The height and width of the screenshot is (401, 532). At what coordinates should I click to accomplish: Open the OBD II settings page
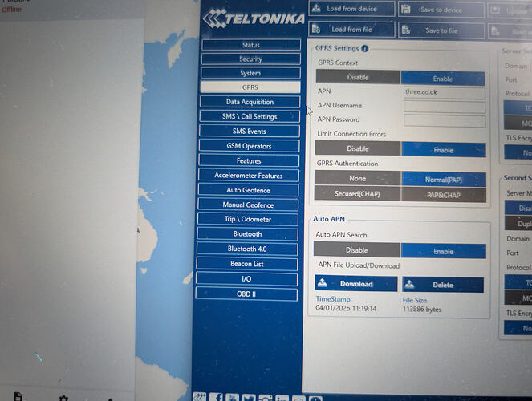coord(250,294)
